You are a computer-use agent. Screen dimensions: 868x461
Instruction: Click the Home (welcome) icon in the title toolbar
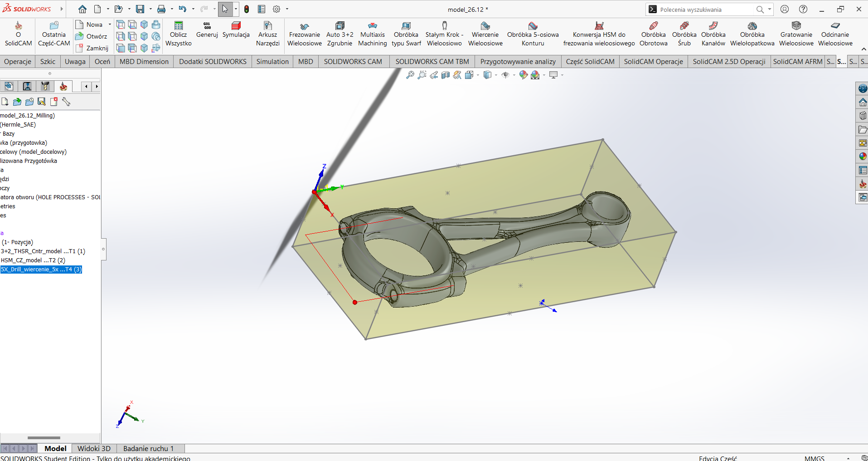coord(82,9)
